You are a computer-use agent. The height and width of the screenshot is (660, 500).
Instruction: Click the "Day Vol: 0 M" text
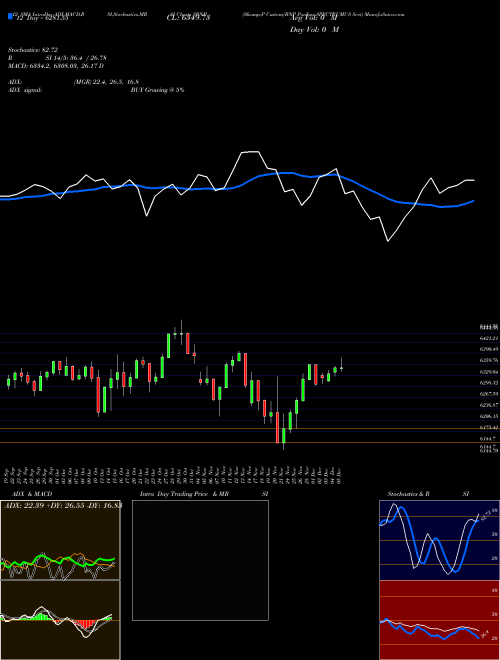pyautogui.click(x=314, y=30)
